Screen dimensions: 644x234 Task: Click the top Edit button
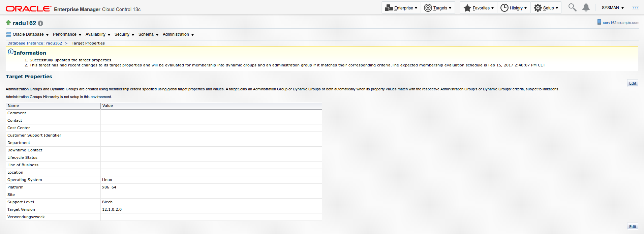pos(633,83)
